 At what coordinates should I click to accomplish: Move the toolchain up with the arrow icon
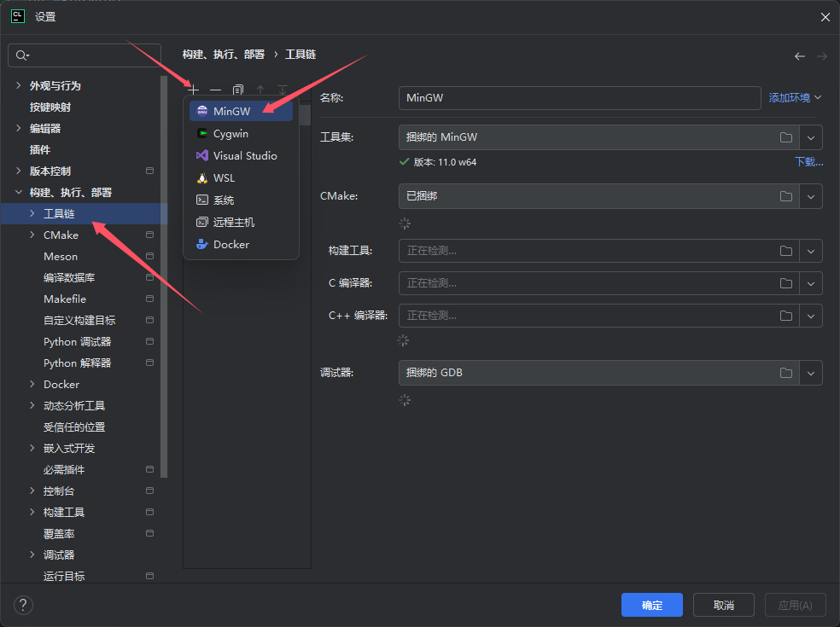tap(260, 90)
